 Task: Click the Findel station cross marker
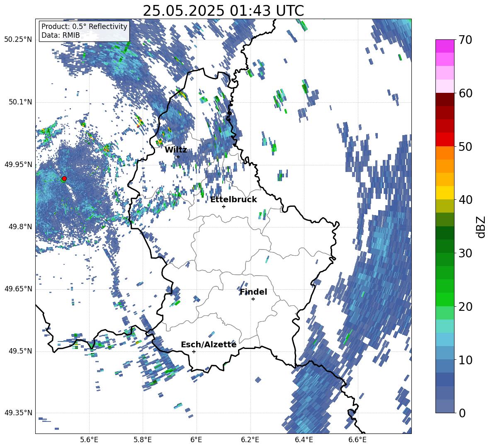coord(253,299)
